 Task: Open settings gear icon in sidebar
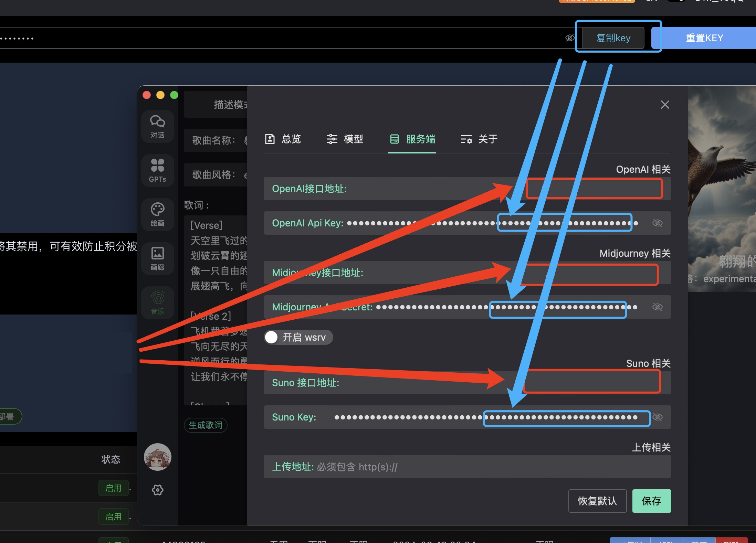(x=157, y=490)
